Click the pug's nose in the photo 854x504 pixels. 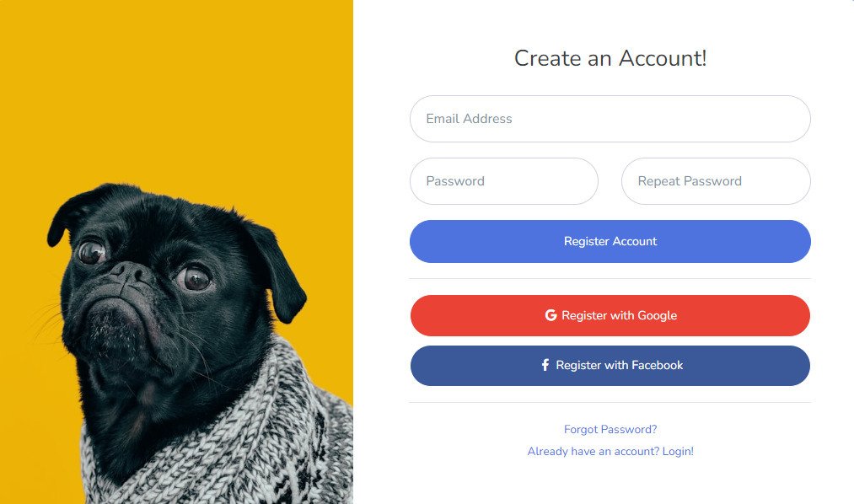[128, 271]
